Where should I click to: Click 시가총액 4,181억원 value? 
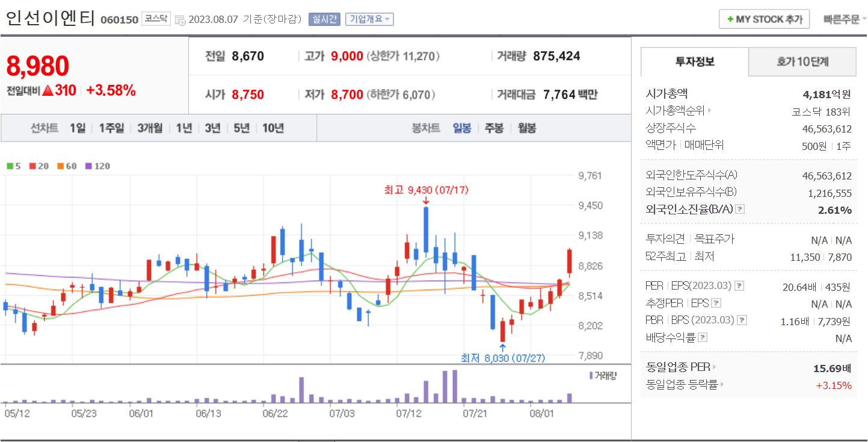(826, 94)
